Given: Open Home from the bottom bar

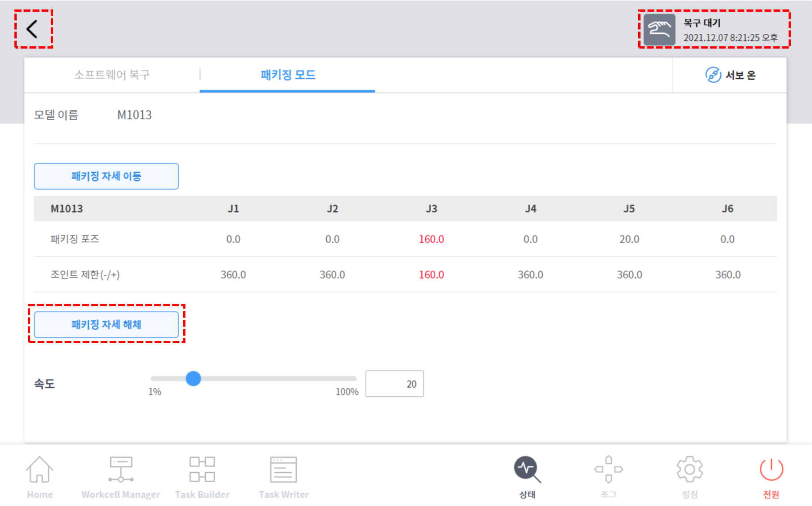Looking at the screenshot, I should click(x=40, y=477).
